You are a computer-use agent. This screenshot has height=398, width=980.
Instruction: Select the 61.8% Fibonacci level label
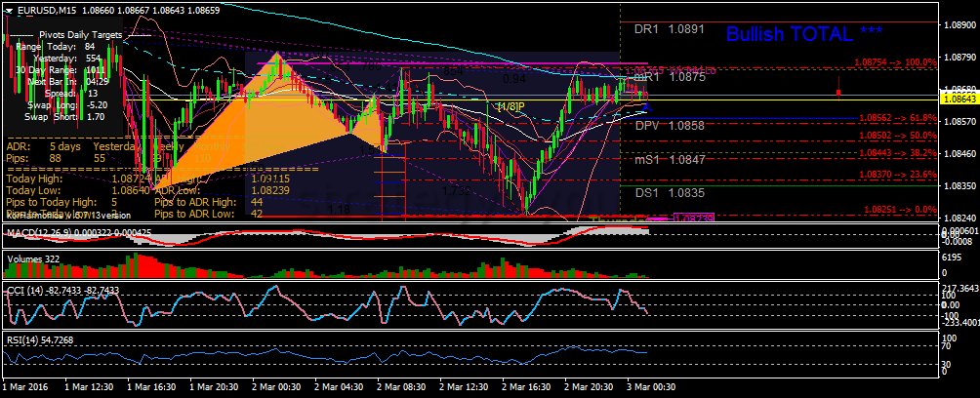point(897,117)
